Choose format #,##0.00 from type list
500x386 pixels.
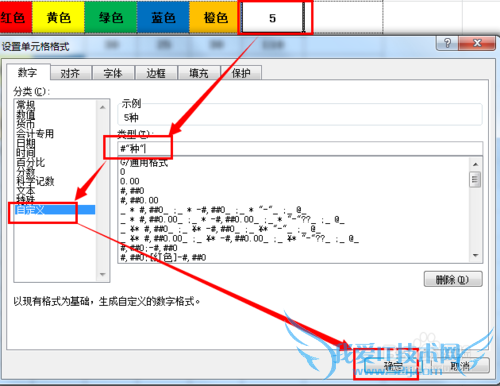click(139, 200)
